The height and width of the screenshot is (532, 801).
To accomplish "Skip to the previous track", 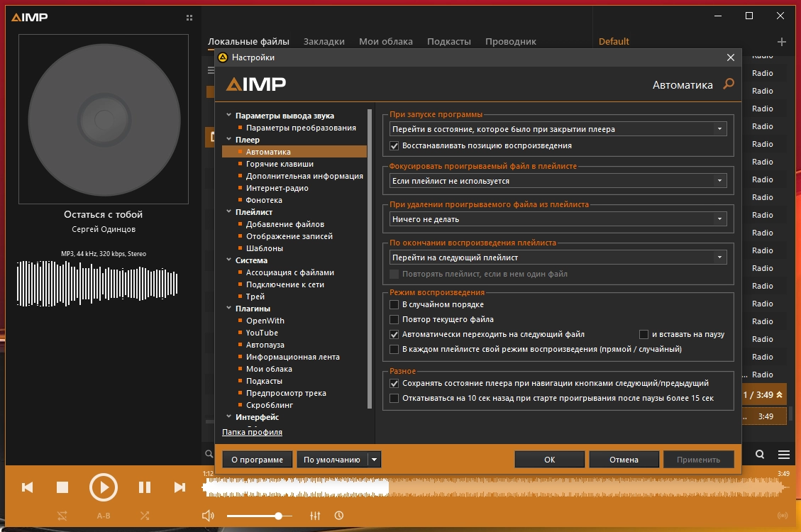I will pyautogui.click(x=28, y=487).
